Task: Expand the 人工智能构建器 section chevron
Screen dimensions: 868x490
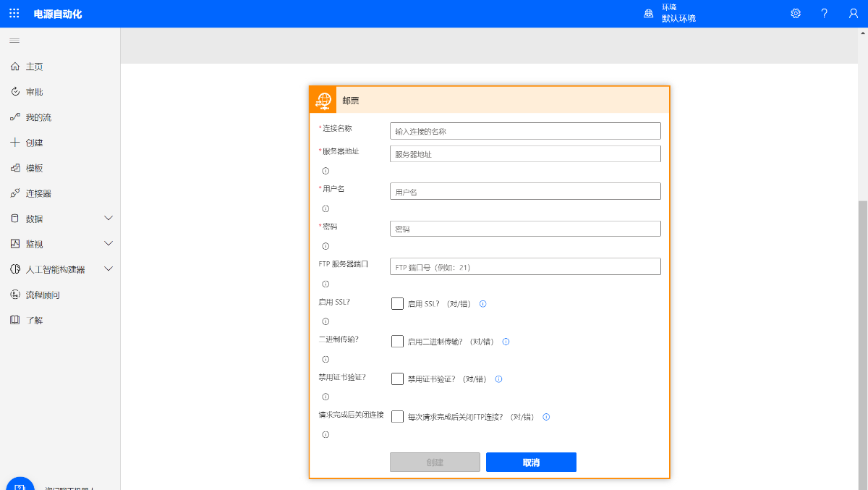Action: 109,269
